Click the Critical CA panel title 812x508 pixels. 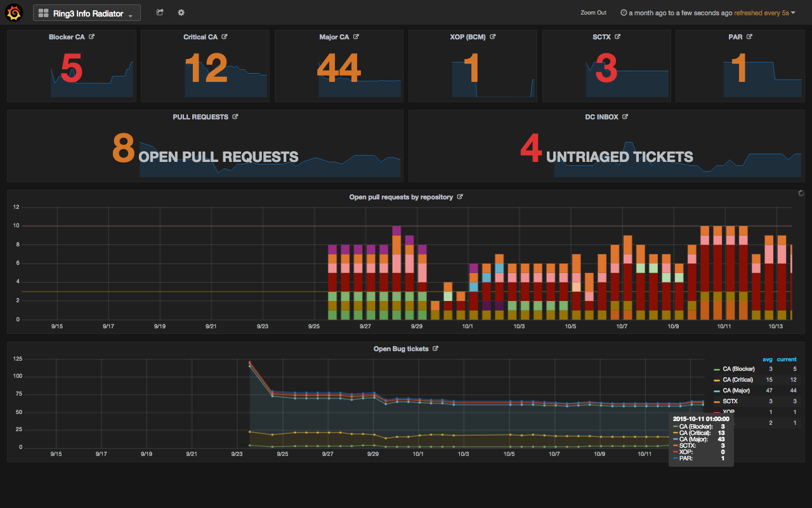point(200,37)
